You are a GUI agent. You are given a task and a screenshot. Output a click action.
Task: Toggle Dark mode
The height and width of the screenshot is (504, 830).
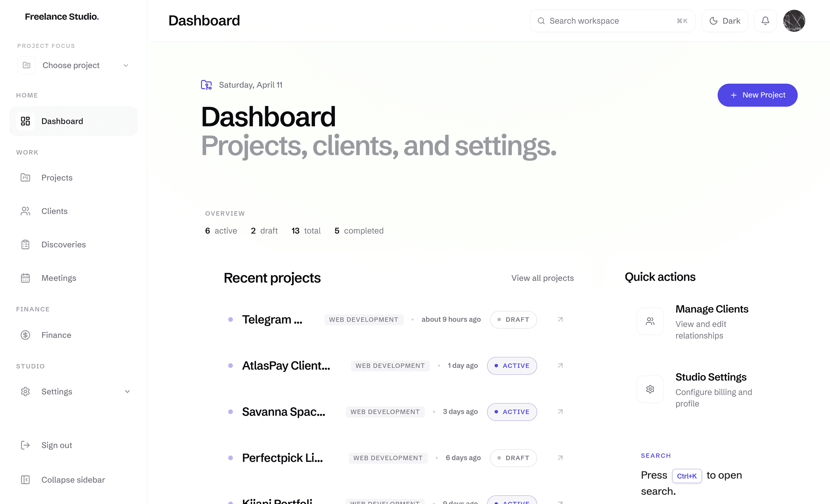click(724, 21)
